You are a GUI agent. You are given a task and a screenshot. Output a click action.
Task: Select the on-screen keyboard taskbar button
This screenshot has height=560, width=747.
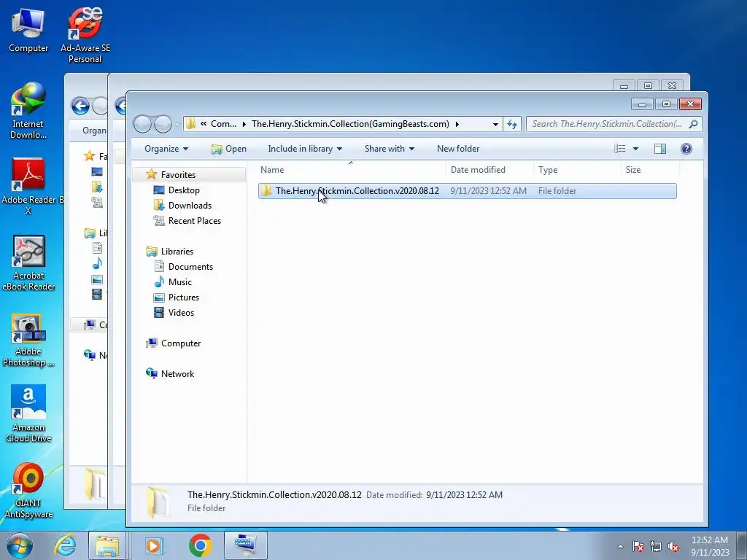coord(245,545)
